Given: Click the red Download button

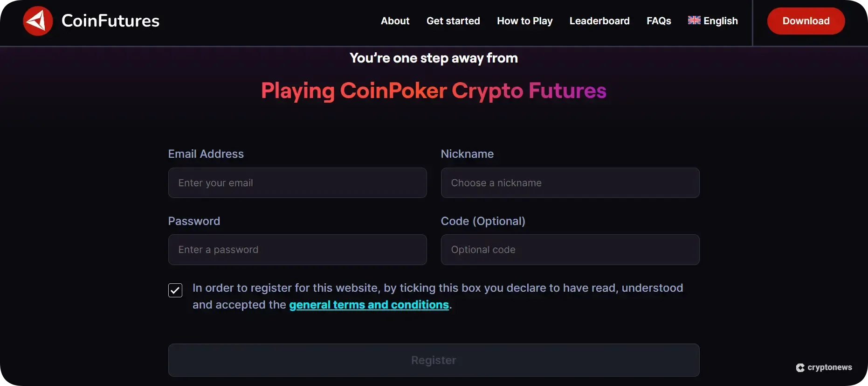Looking at the screenshot, I should pyautogui.click(x=806, y=21).
